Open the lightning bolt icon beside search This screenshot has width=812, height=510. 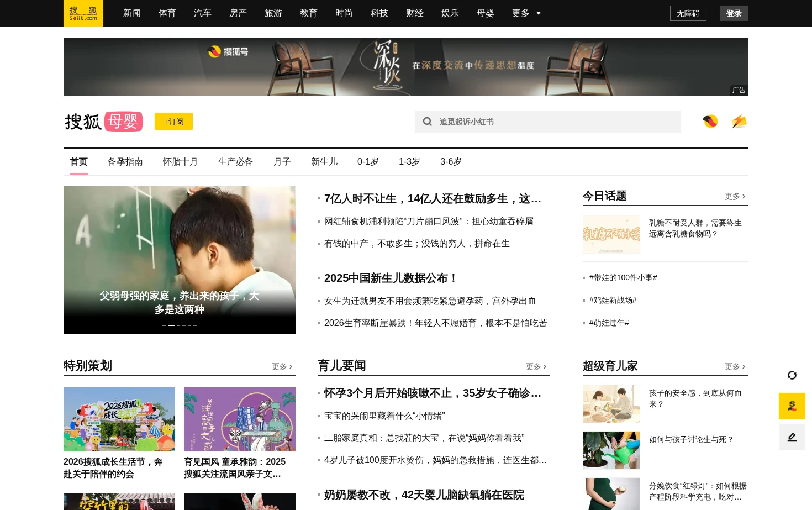(739, 121)
